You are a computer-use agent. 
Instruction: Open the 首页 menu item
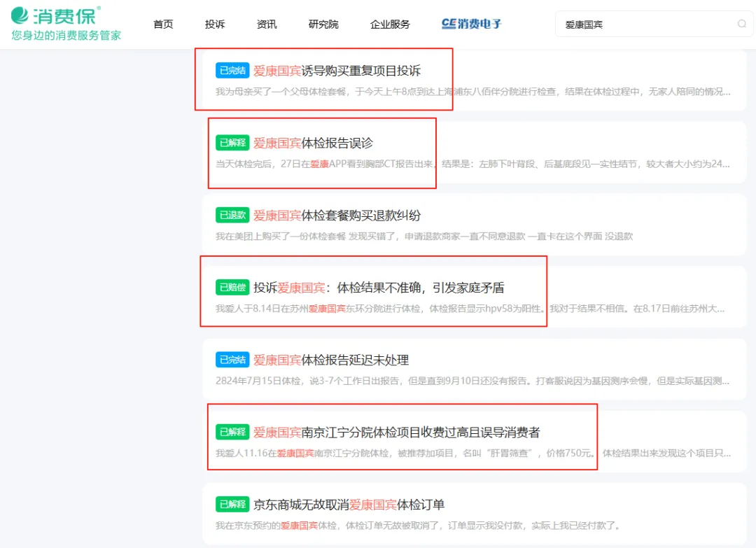click(163, 24)
